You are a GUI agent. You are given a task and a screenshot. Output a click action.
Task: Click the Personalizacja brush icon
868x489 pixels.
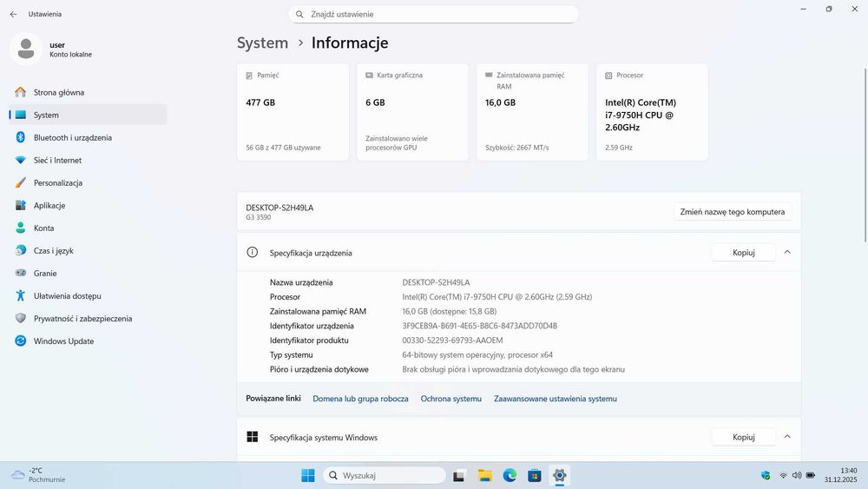[21, 182]
